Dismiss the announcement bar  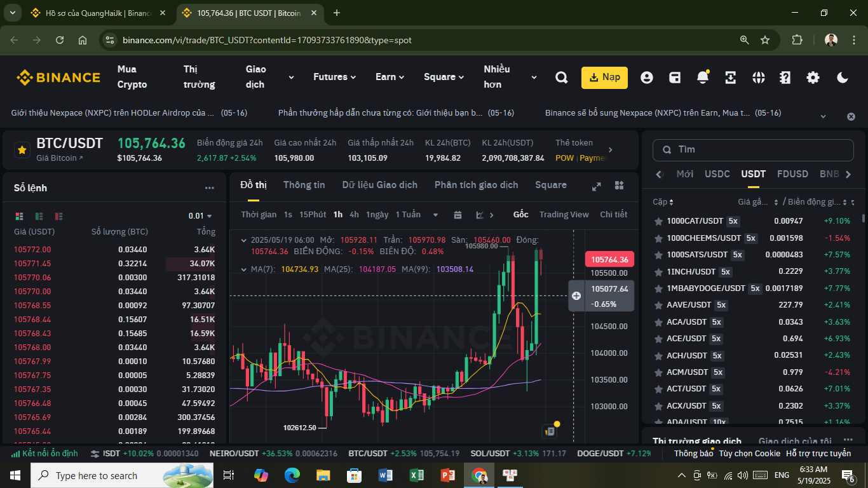pos(851,116)
